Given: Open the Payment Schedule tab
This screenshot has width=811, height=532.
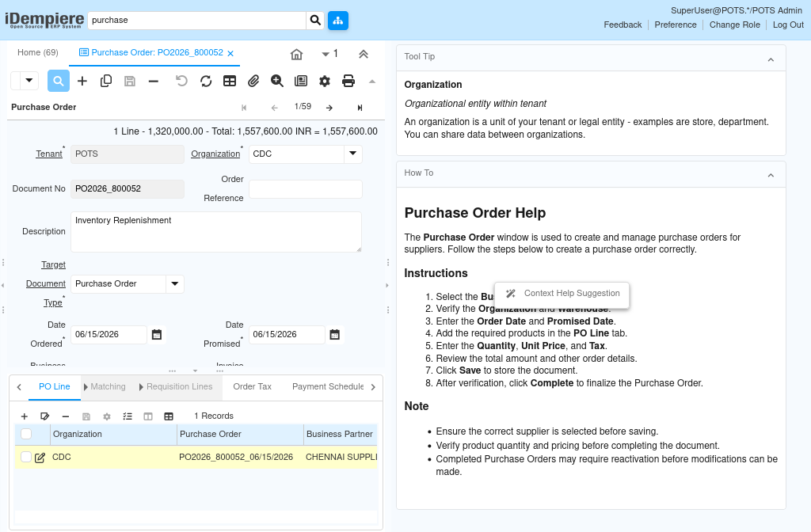Looking at the screenshot, I should pyautogui.click(x=328, y=386).
